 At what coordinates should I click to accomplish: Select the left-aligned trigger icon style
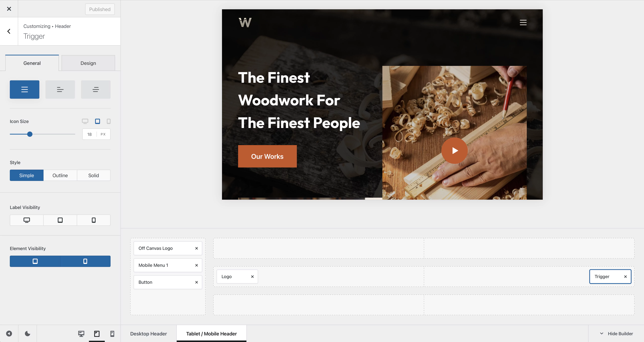60,90
